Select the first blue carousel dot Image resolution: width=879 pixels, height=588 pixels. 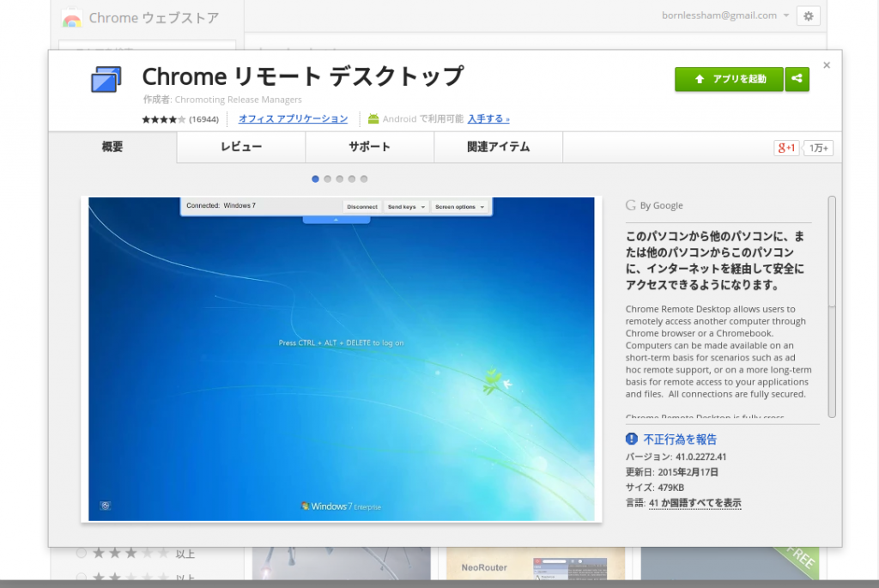tap(315, 179)
